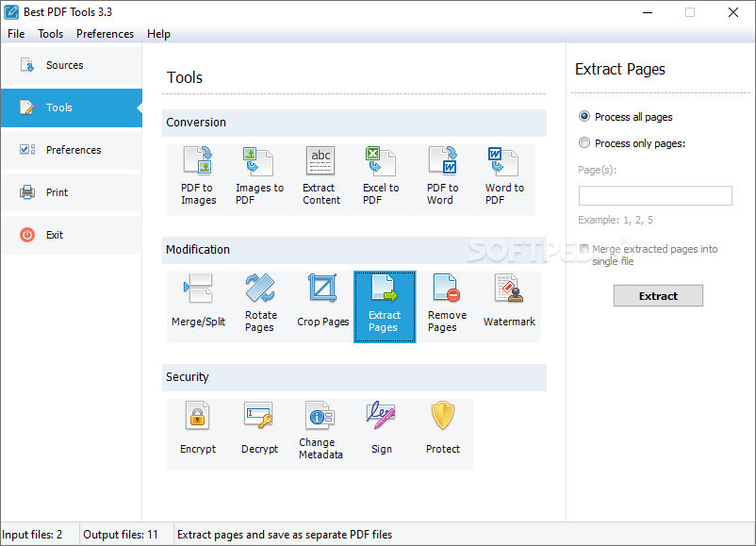756x546 pixels.
Task: Click the Conversion section header
Action: tap(354, 123)
